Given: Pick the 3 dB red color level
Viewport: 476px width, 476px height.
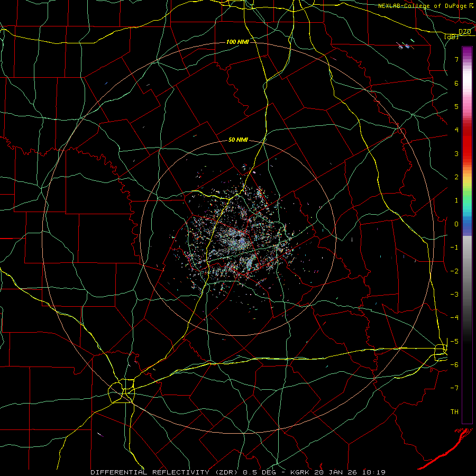Looking at the screenshot, I should click(x=467, y=153).
